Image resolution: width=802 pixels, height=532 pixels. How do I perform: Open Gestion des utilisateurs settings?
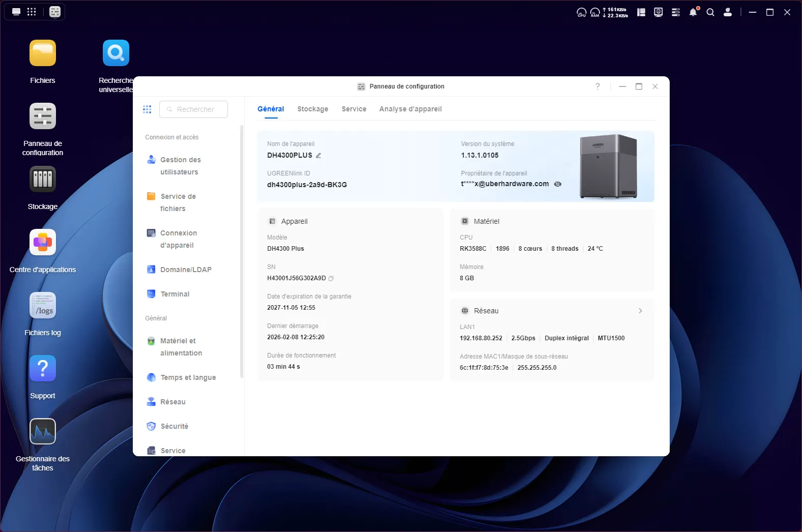(x=180, y=166)
